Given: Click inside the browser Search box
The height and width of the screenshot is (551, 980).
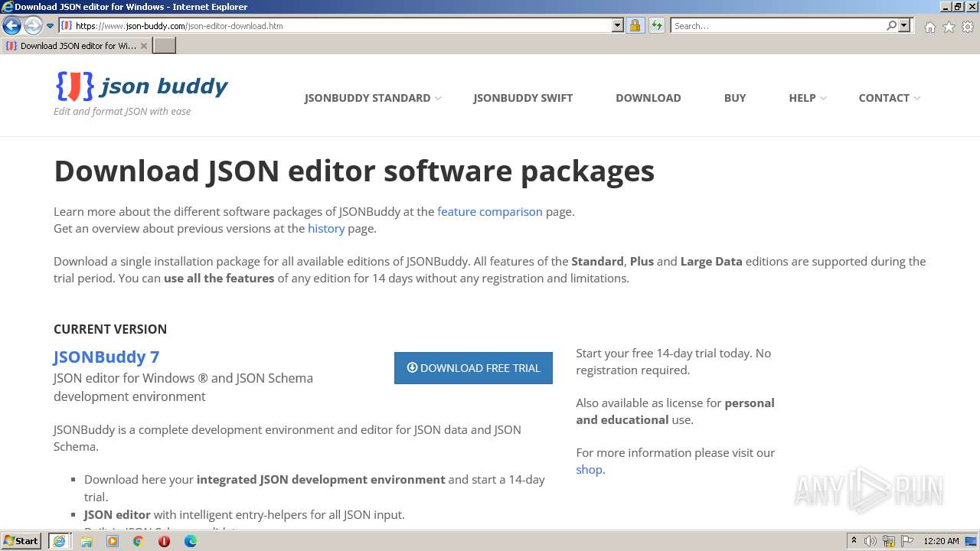Looking at the screenshot, I should (778, 26).
